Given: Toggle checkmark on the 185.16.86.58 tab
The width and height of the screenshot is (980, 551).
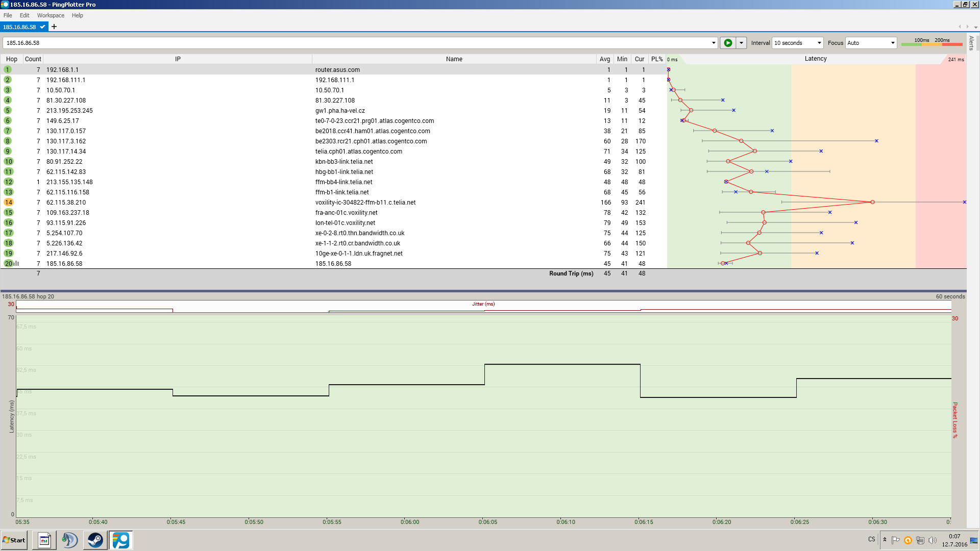Looking at the screenshot, I should [43, 27].
